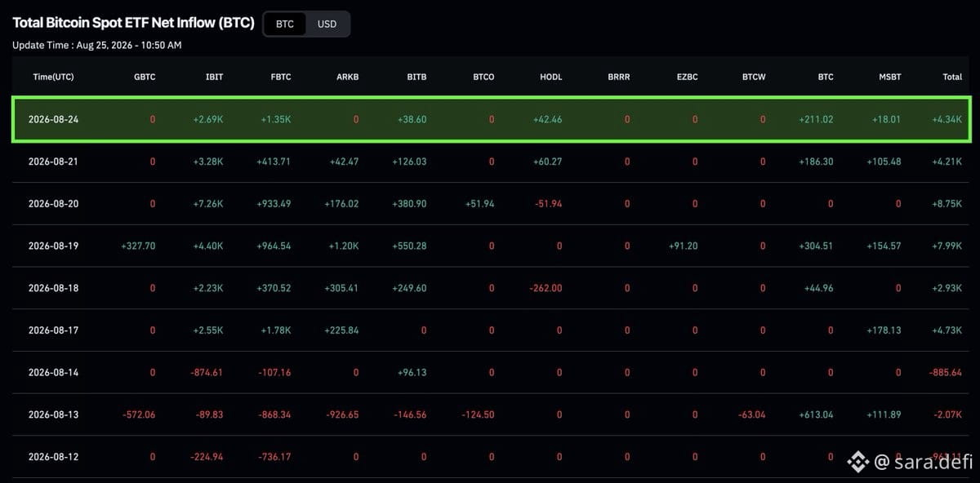Select the 2026-08-20 date row
The image size is (980, 483).
pos(490,204)
